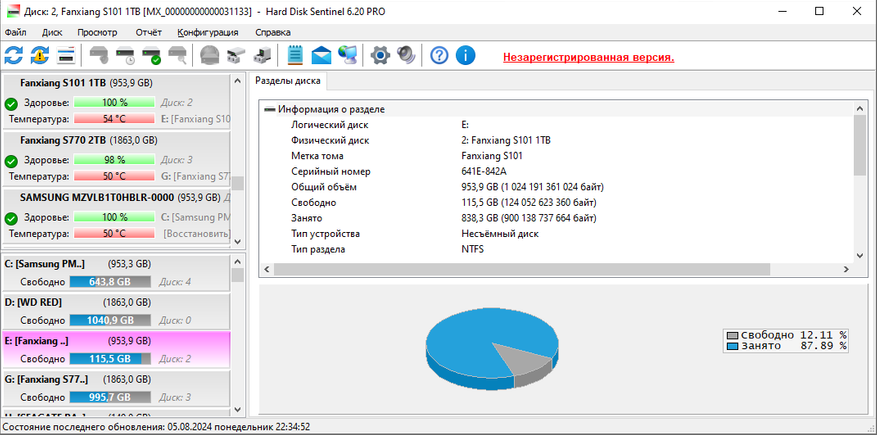Select the C: [Samsung PM..] partition
Screen dimensions: 877x435
(116, 273)
